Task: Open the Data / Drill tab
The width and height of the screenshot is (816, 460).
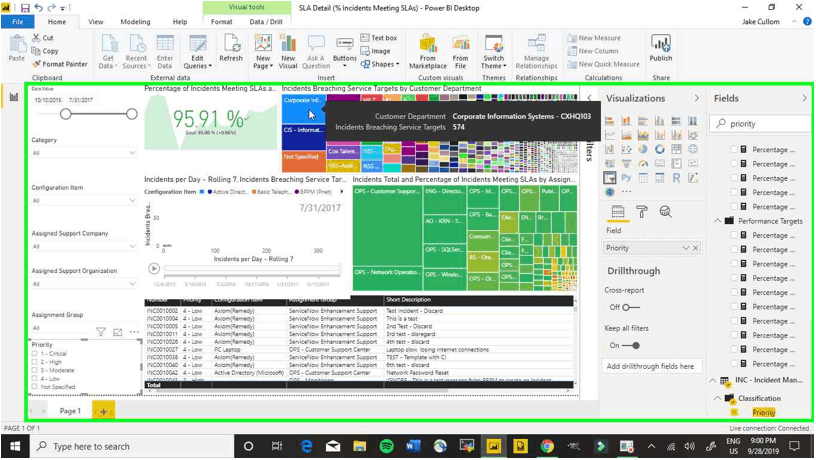Action: click(x=266, y=22)
